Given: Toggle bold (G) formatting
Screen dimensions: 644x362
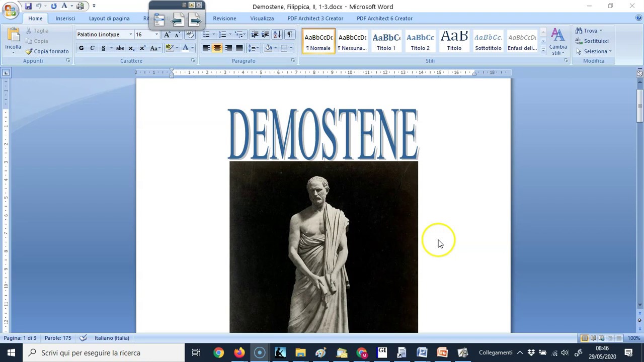Looking at the screenshot, I should (x=81, y=48).
